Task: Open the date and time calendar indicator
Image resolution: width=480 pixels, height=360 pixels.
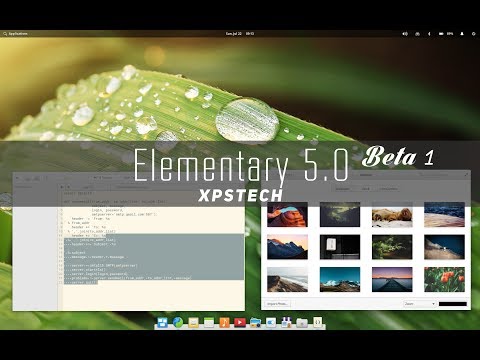Action: (x=240, y=34)
